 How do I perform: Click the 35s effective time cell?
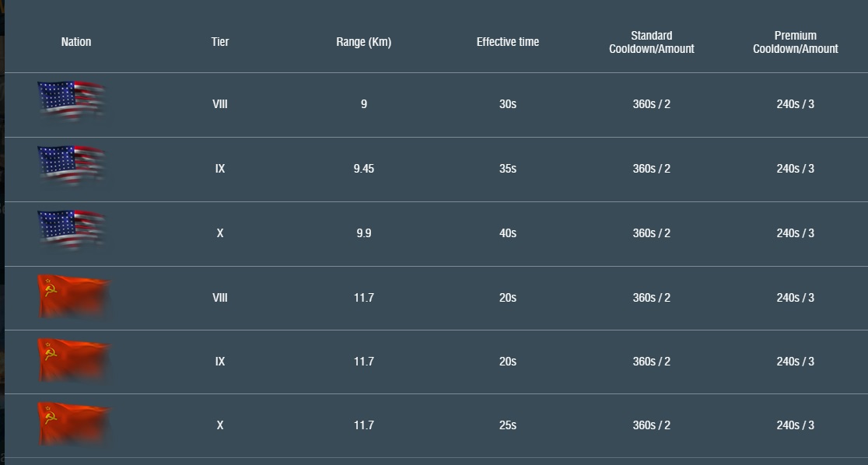click(x=507, y=169)
